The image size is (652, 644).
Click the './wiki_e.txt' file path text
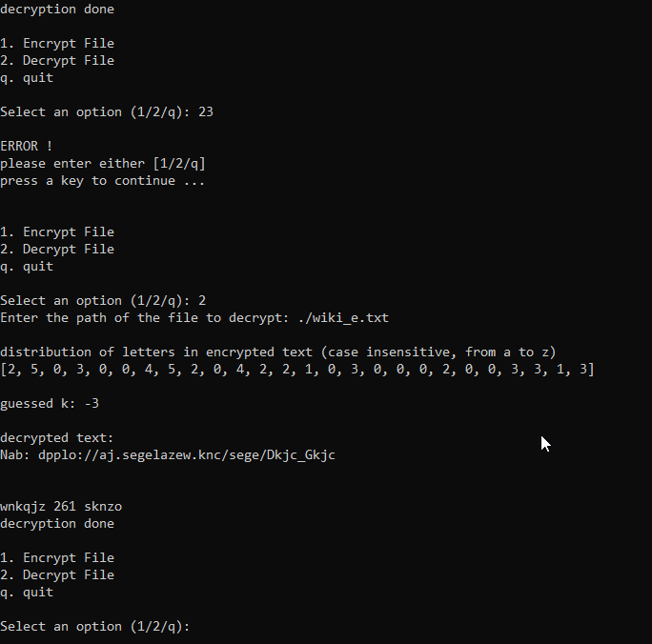pyautogui.click(x=343, y=318)
